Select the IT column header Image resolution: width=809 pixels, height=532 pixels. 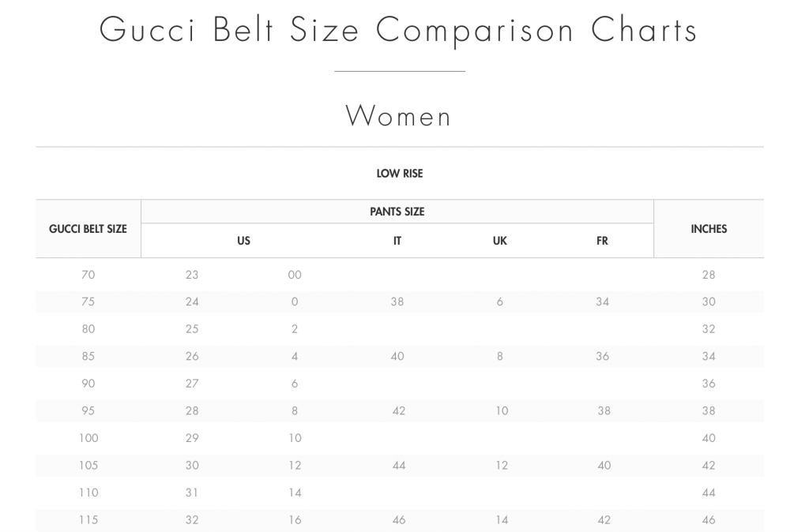(x=397, y=241)
